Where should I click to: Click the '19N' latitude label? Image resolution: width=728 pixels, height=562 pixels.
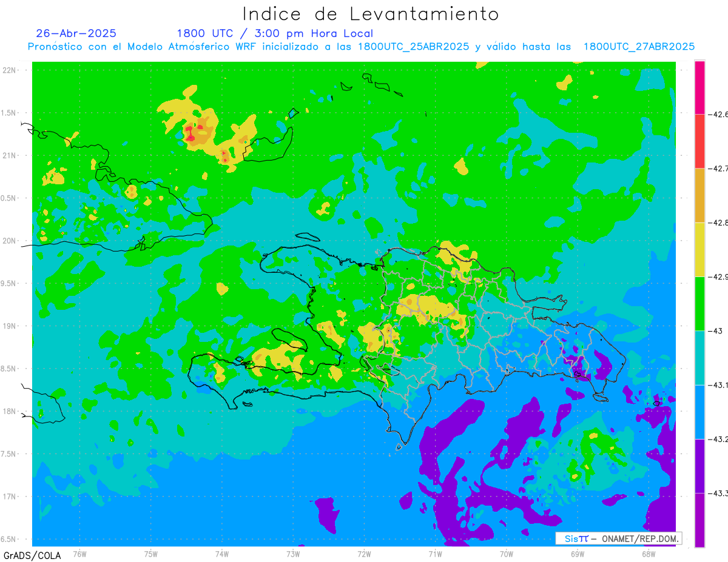(10, 326)
